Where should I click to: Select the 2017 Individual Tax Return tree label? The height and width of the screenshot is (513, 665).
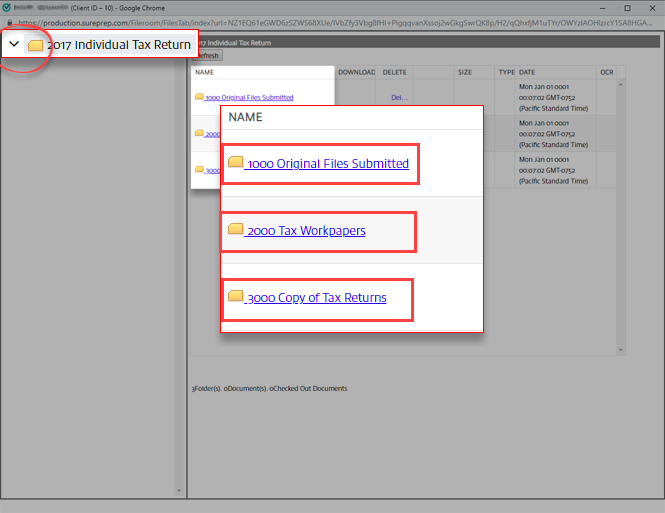[x=118, y=45]
